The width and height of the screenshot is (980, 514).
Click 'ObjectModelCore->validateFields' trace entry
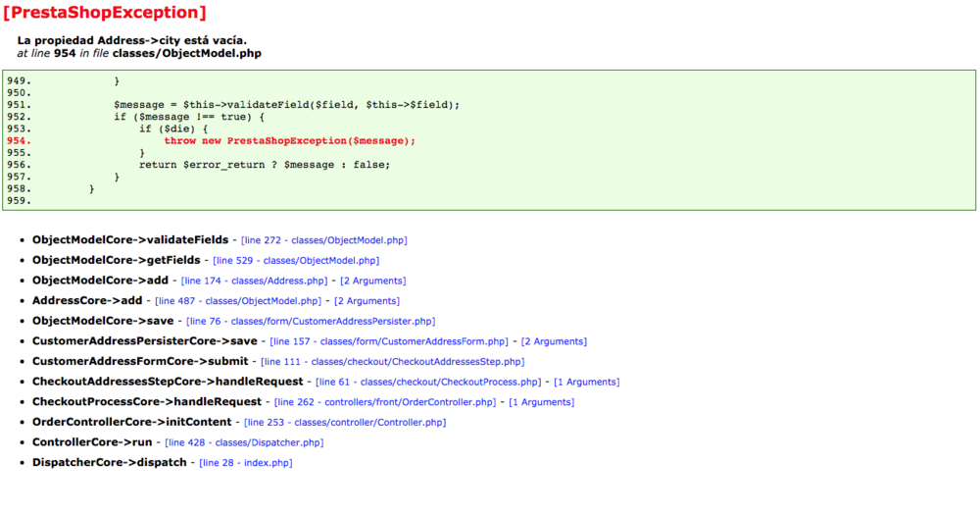pyautogui.click(x=130, y=240)
